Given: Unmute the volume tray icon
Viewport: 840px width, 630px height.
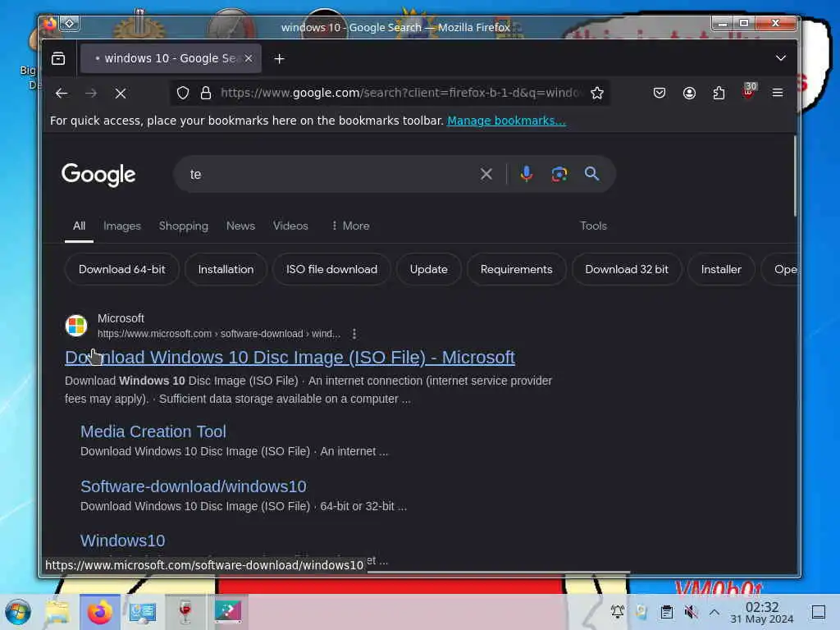Looking at the screenshot, I should click(691, 612).
